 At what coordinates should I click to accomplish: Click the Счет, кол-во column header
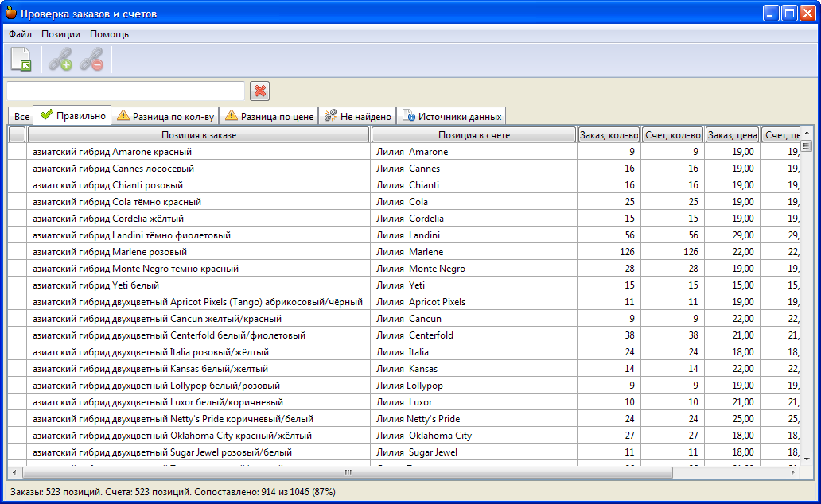pyautogui.click(x=673, y=135)
